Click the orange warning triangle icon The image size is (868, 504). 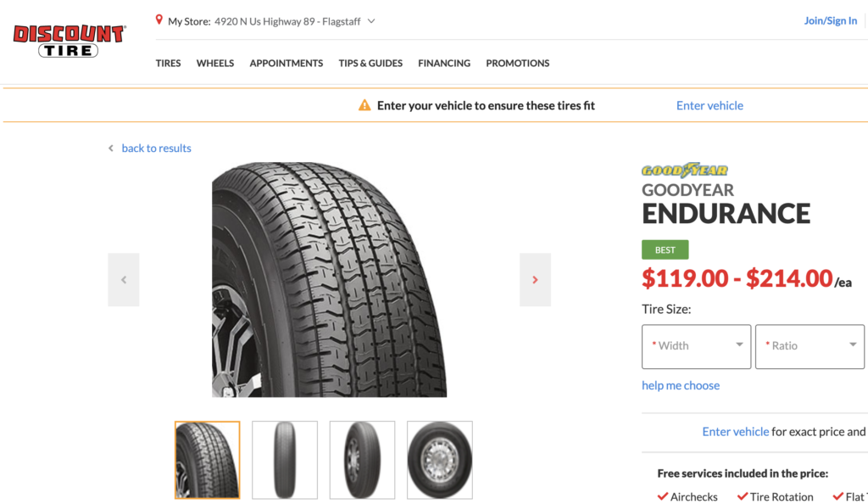click(364, 105)
